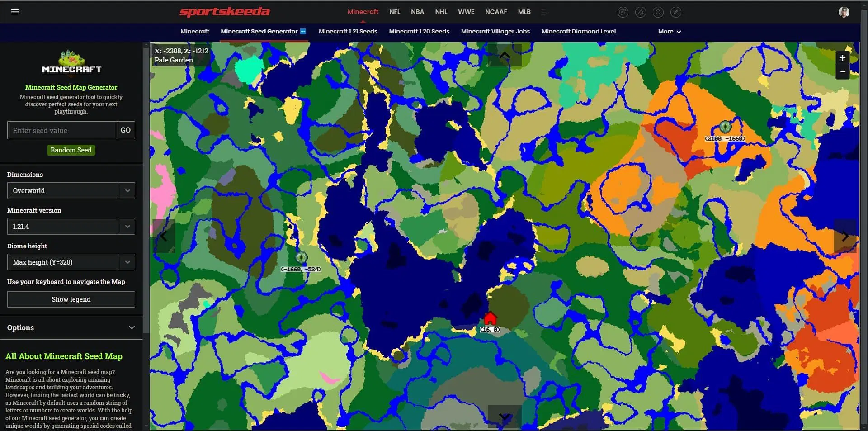This screenshot has height=431, width=868.
Task: Open the feedback icon in header
Action: click(x=623, y=12)
